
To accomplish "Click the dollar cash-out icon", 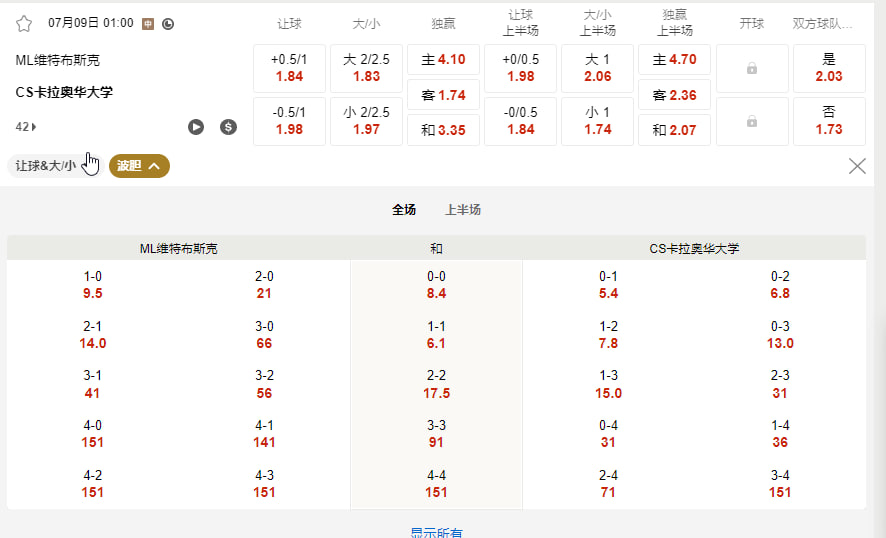I will point(228,127).
